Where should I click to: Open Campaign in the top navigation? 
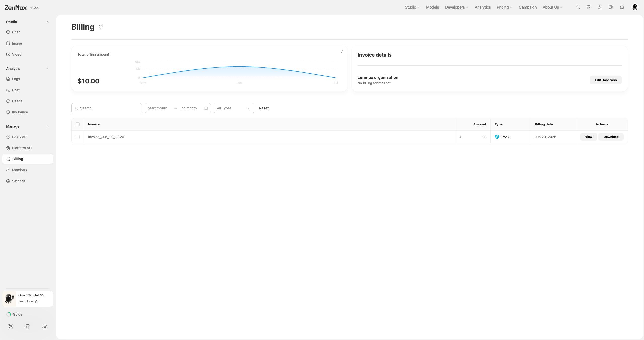click(528, 7)
